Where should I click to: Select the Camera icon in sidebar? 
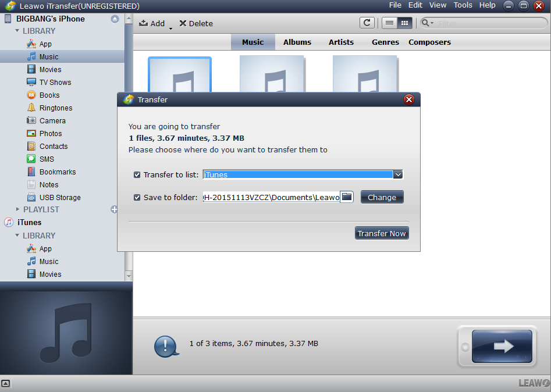[x=31, y=120]
